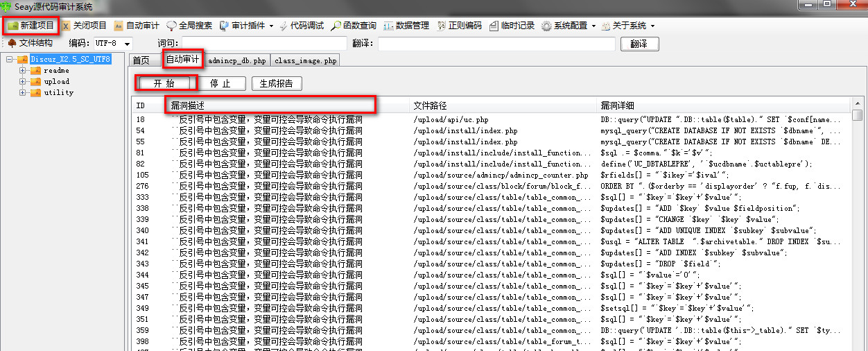Open the 审计插件 plugin menu
Image resolution: width=868 pixels, height=351 pixels.
[x=246, y=26]
